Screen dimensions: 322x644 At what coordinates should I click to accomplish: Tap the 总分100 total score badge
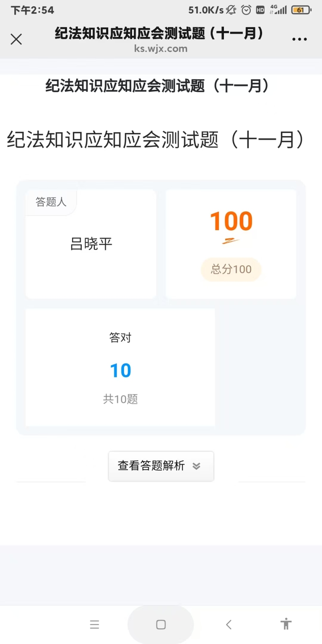point(231,269)
